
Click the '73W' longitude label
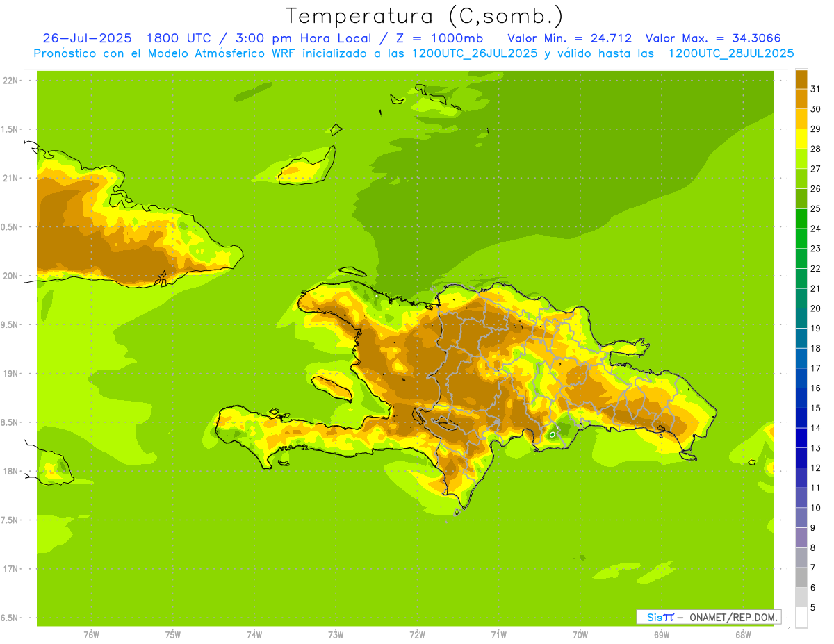(x=336, y=635)
